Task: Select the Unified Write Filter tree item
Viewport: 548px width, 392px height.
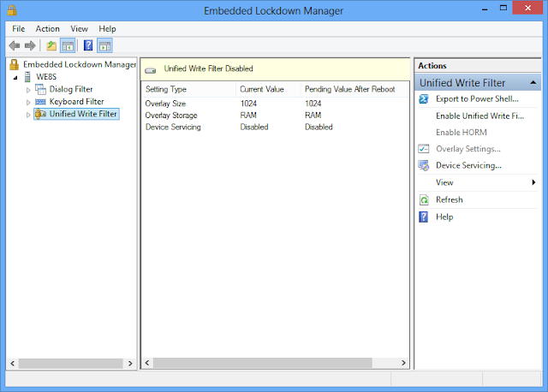Action: [83, 114]
